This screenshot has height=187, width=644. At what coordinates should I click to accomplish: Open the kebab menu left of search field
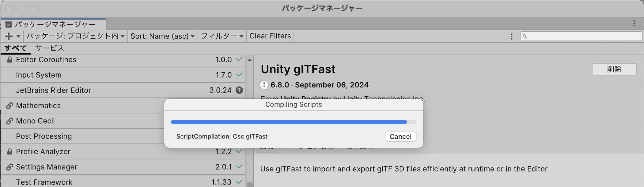click(511, 36)
